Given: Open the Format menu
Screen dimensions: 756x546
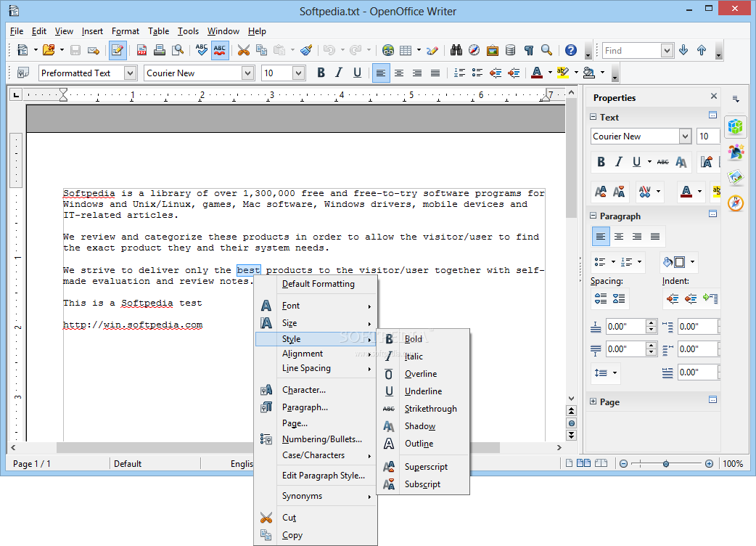Looking at the screenshot, I should pyautogui.click(x=126, y=31).
